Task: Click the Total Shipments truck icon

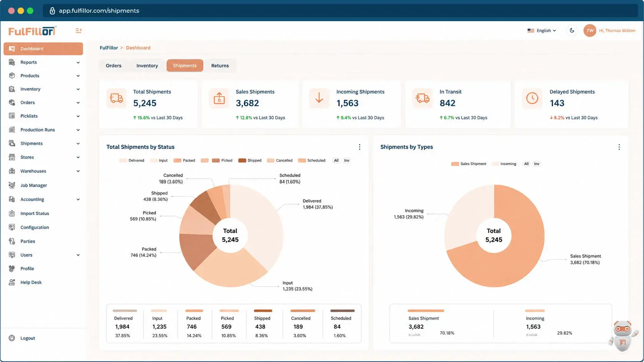Action: (116, 98)
